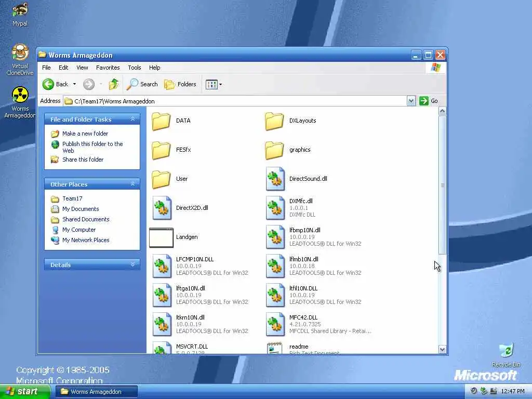Select the MSVCRT.DLL file name
The image size is (532, 399).
coord(192,347)
